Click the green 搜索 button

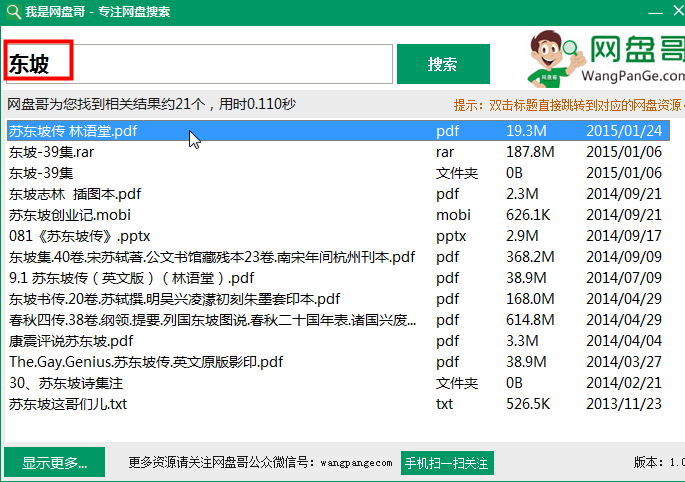pyautogui.click(x=443, y=64)
